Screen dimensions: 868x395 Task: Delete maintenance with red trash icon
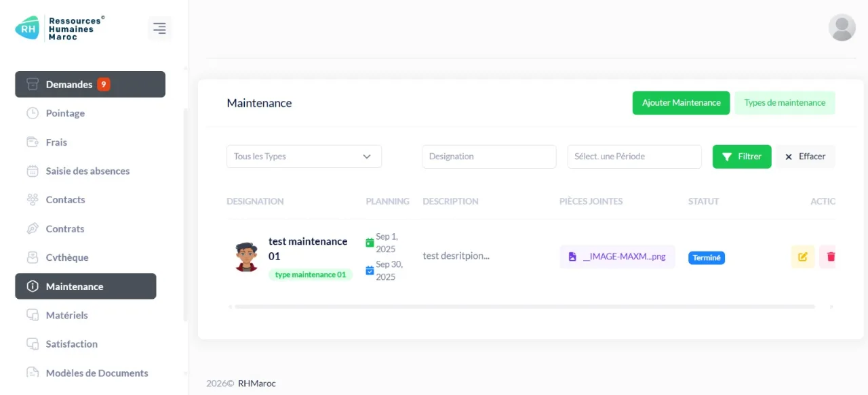pyautogui.click(x=828, y=257)
